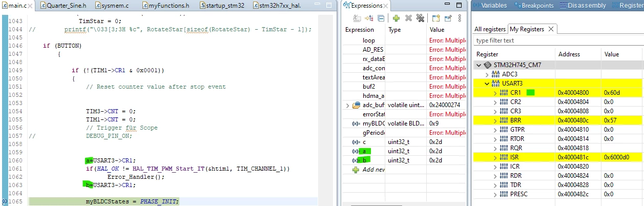Click the TDR register row
644x206 pixels.
(557, 185)
